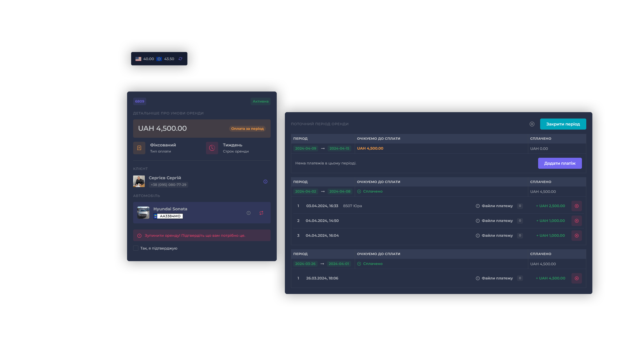The width and height of the screenshot is (644, 364).
Task: Delete the 04.04.2024, 14:50 payment
Action: (x=577, y=221)
